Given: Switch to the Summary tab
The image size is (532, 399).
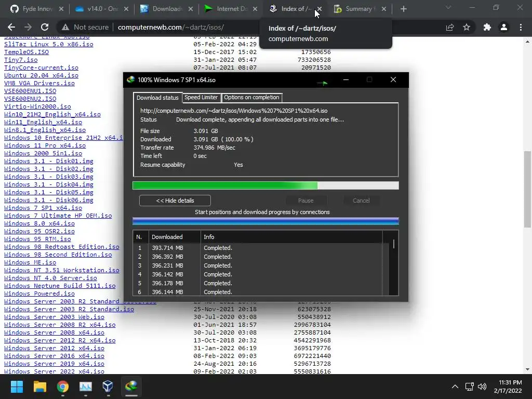Looking at the screenshot, I should click(x=354, y=9).
